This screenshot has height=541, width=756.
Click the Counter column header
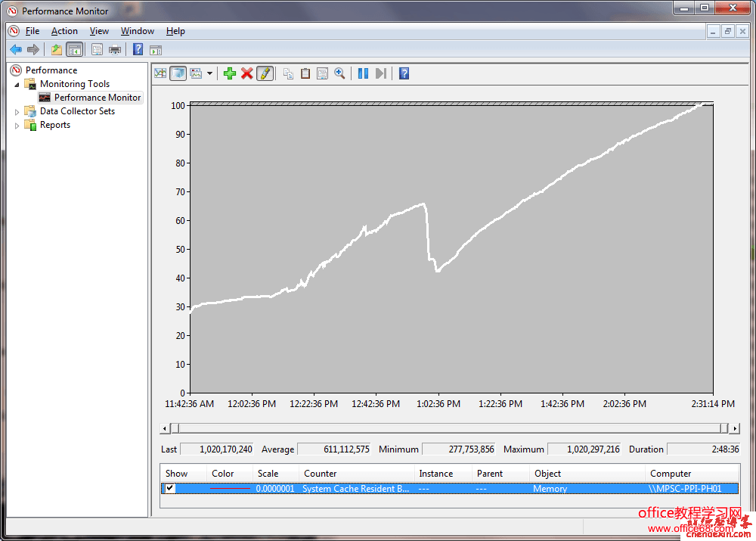(321, 474)
